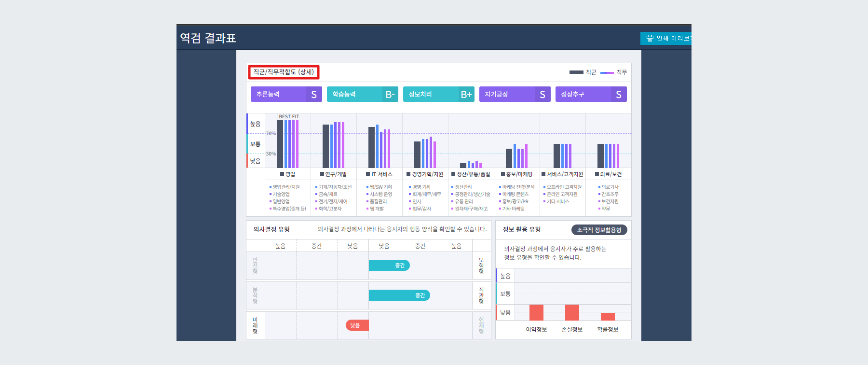Click the 홍보/광고/PR job item
868x365 pixels.
tap(514, 201)
